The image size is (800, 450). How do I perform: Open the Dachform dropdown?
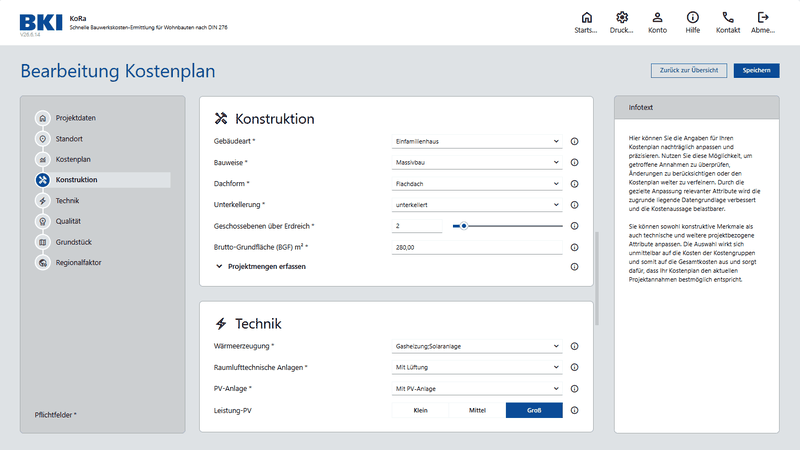tap(477, 184)
